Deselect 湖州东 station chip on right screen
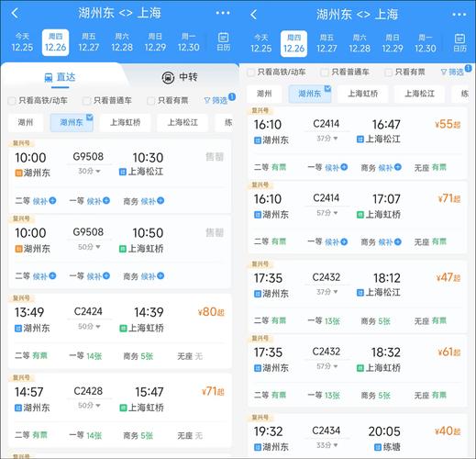Image resolution: width=476 pixels, height=459 pixels. pyautogui.click(x=310, y=94)
